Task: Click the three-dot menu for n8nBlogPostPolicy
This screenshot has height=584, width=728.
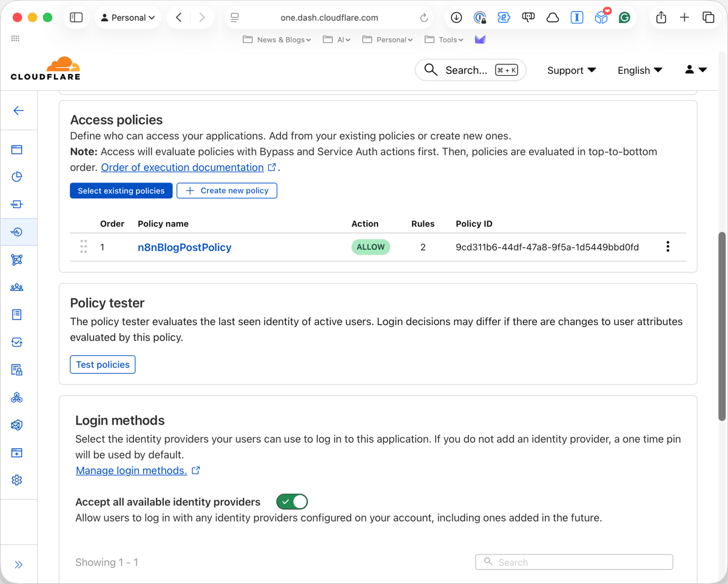Action: (x=667, y=247)
